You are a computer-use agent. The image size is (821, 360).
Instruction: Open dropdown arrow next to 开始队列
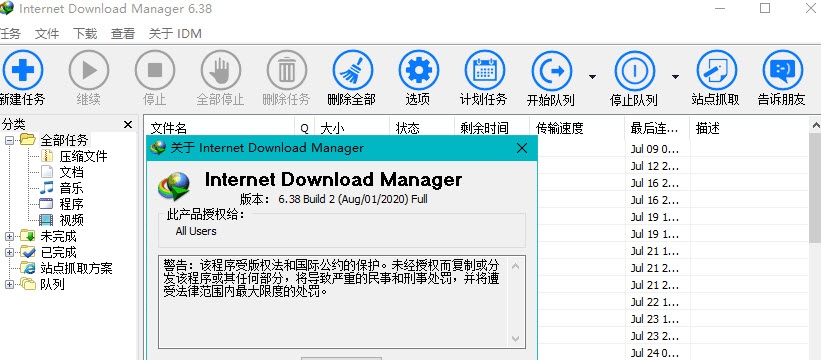592,77
